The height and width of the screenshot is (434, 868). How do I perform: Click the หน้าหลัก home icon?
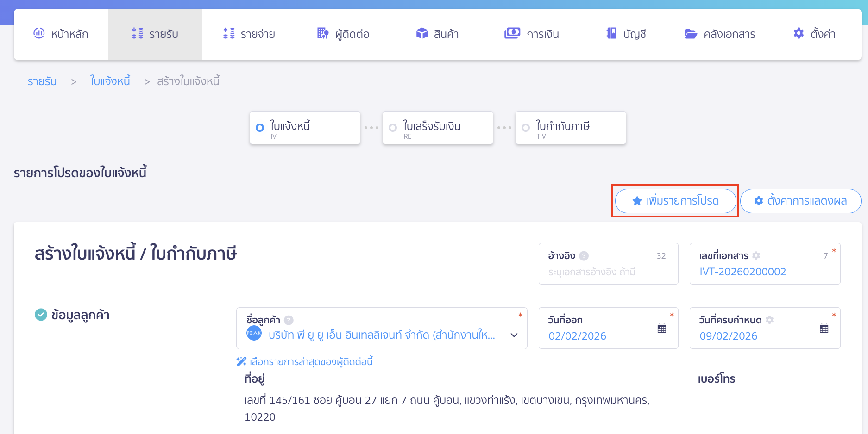(x=39, y=33)
